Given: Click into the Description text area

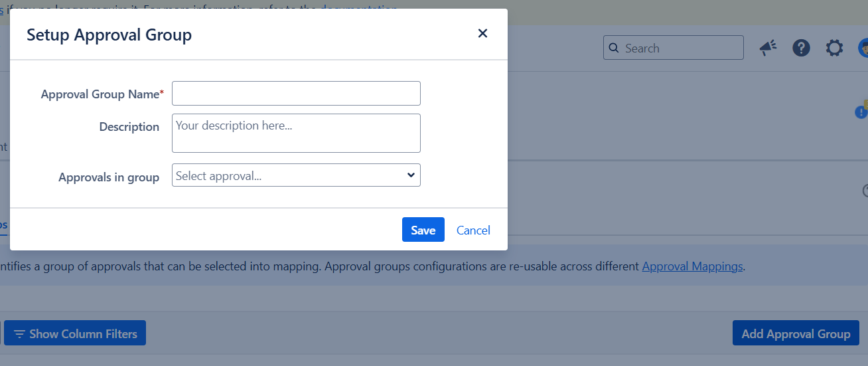Looking at the screenshot, I should coord(296,133).
